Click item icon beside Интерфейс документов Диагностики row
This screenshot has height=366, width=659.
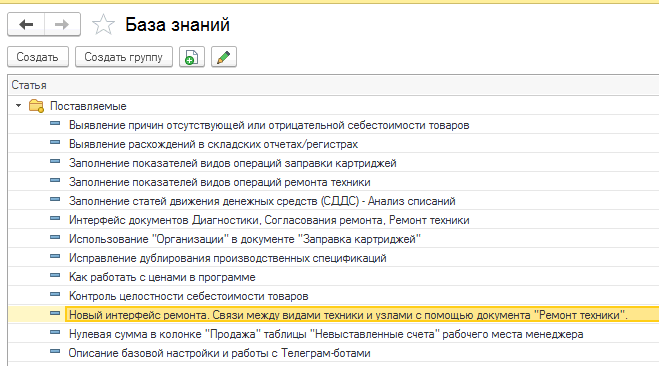pyautogui.click(x=55, y=218)
